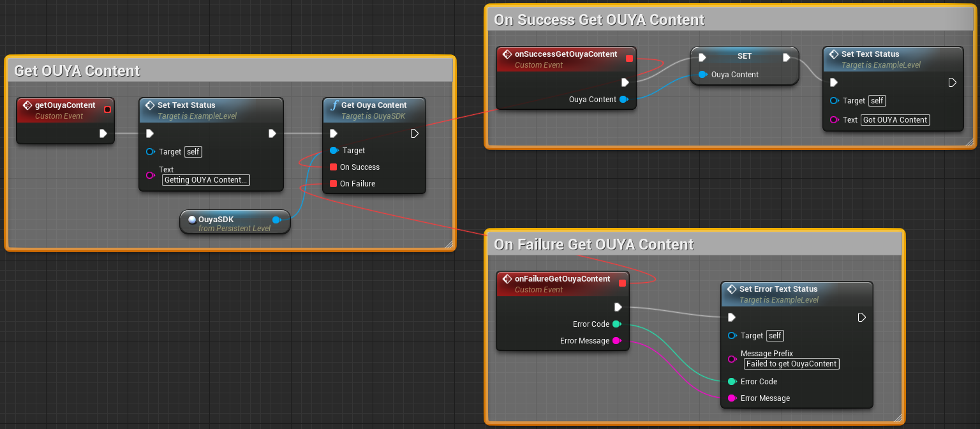Click exec output pin of onFailureGetOuyaContent
980x429 pixels.
pyautogui.click(x=618, y=307)
